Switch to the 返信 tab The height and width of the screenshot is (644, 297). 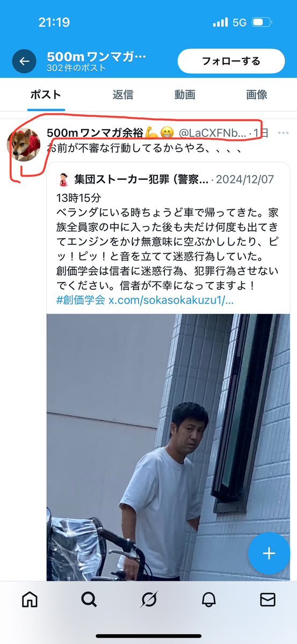click(122, 94)
